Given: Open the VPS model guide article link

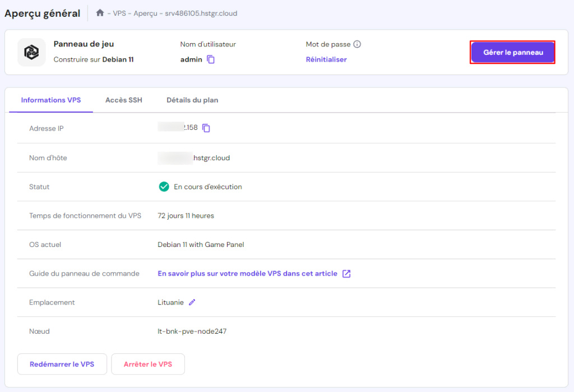Looking at the screenshot, I should coord(248,274).
